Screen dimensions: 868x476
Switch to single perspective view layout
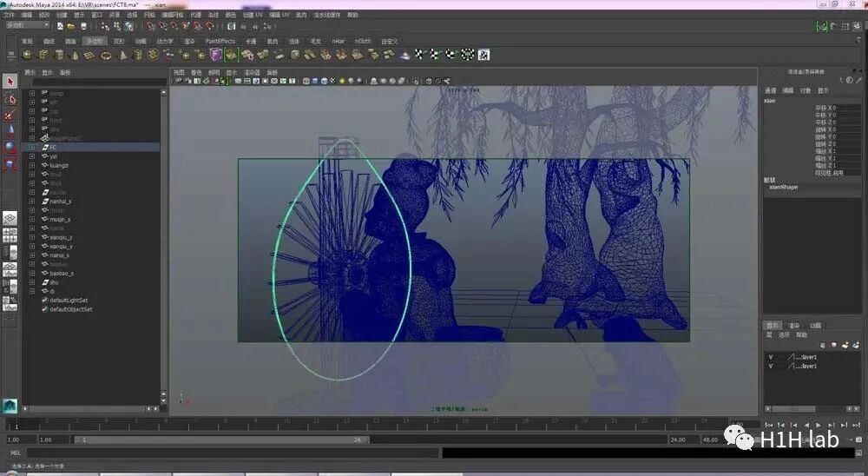click(10, 218)
